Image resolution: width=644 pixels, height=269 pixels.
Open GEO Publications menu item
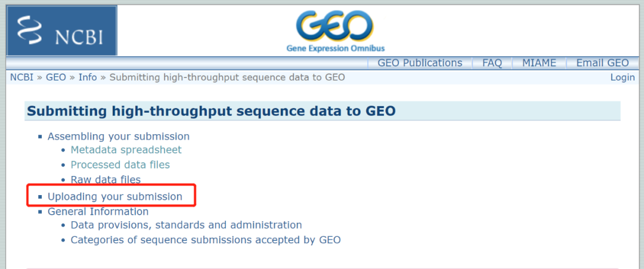pos(420,63)
